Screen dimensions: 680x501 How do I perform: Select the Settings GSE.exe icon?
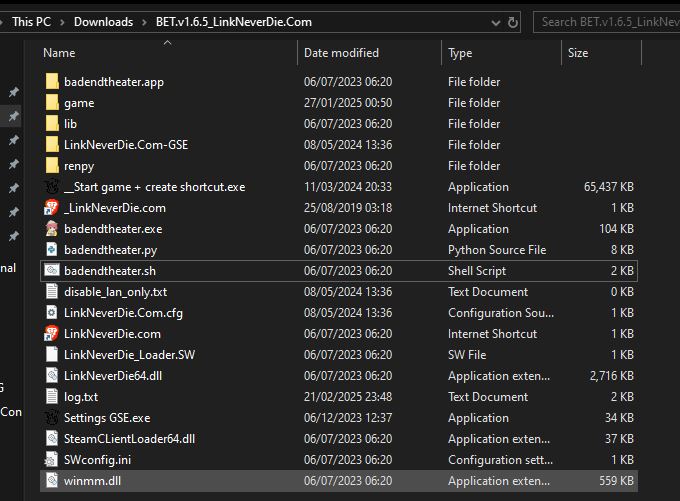click(52, 418)
